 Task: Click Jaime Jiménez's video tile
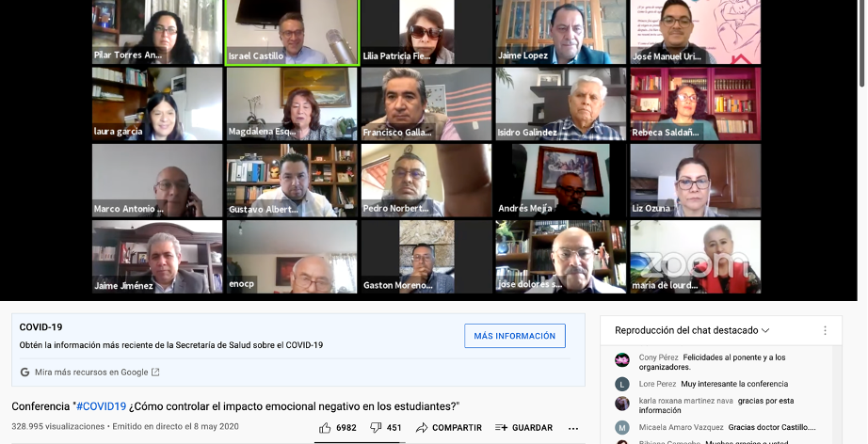tap(157, 257)
